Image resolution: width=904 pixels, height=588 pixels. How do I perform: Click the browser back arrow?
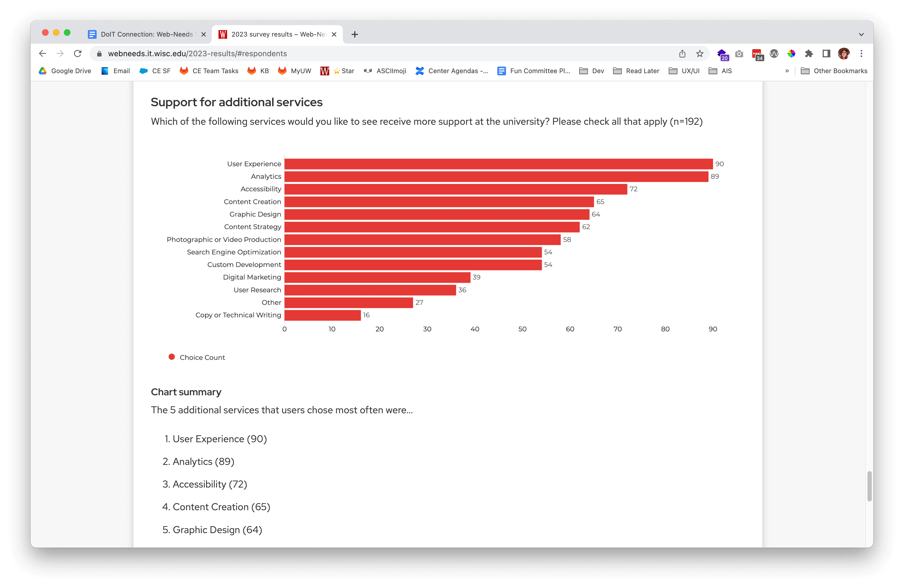pos(43,54)
